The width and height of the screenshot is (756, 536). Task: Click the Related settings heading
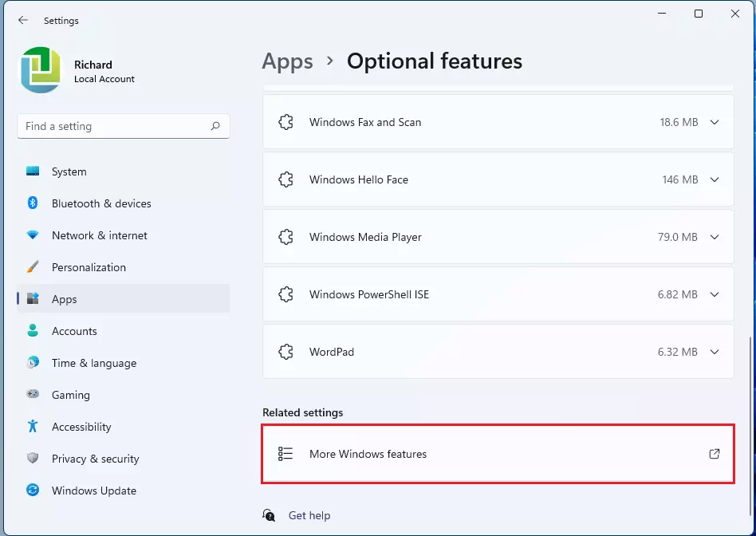(303, 412)
